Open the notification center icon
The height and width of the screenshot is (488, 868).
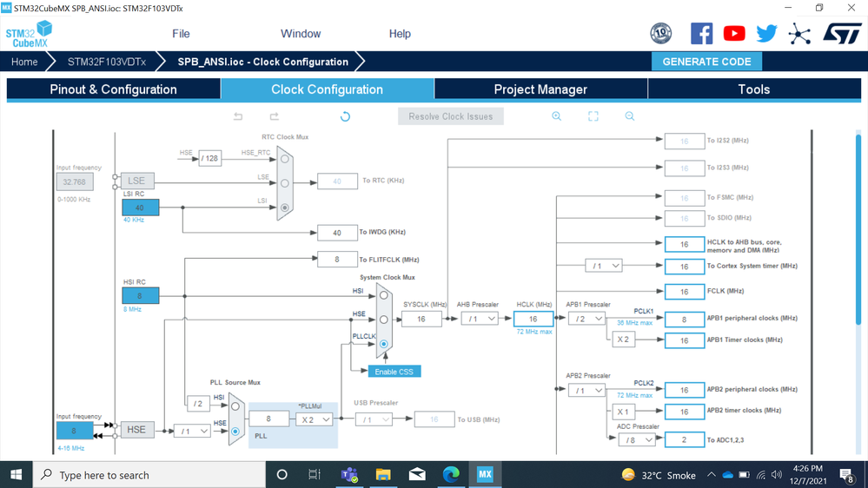847,475
